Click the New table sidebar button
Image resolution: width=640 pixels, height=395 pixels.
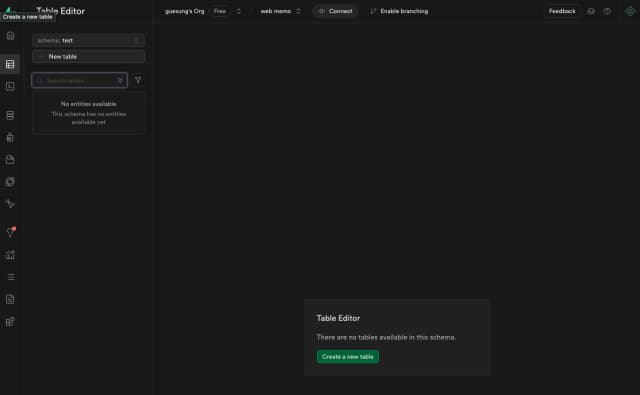[89, 57]
